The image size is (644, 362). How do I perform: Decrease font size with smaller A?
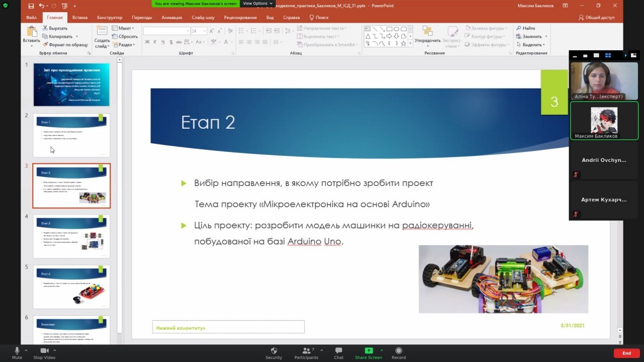[219, 31]
